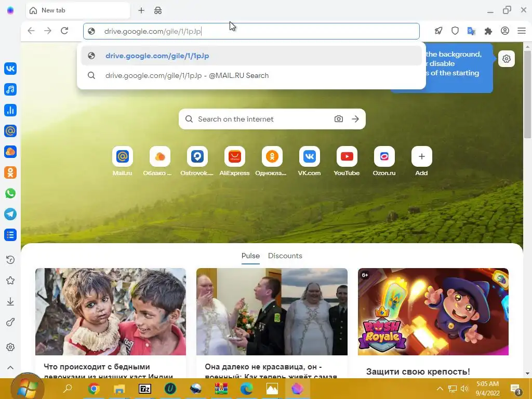Open the wedding couple news thumbnail
Viewport: 532px width, 399px height.
coord(272,312)
